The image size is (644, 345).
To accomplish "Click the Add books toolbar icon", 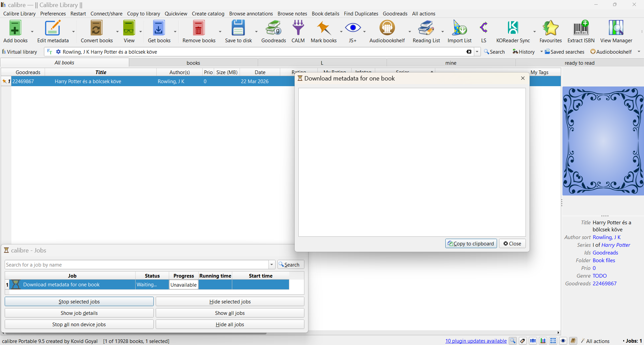I will 15,28.
